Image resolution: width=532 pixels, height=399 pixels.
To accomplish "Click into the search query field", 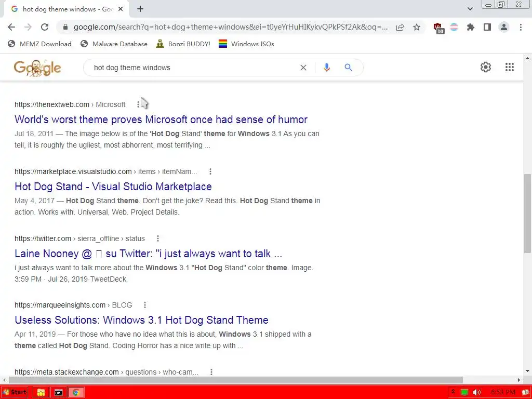I will (193, 68).
